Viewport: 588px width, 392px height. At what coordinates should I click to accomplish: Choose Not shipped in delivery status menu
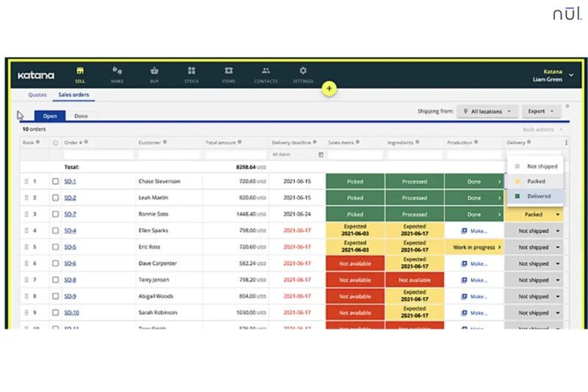click(536, 166)
